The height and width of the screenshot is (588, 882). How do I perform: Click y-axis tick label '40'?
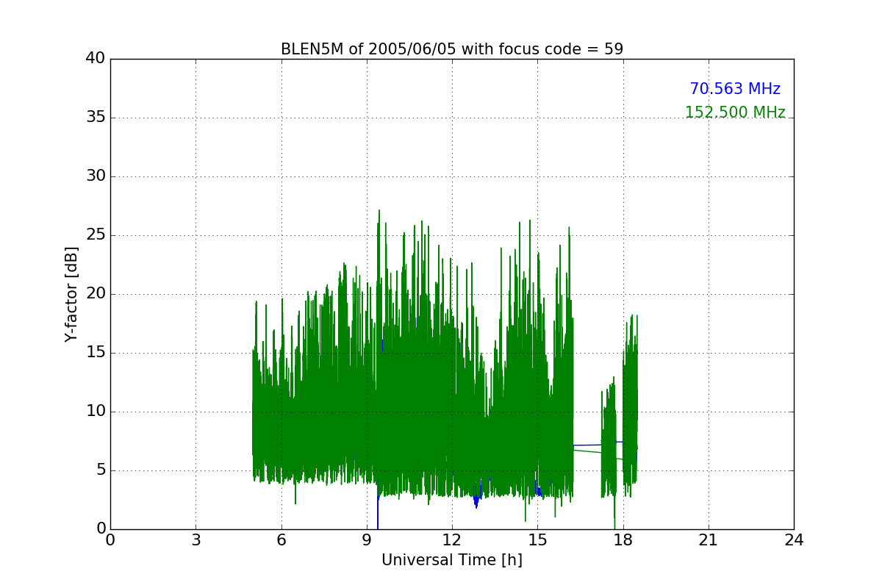tap(96, 59)
